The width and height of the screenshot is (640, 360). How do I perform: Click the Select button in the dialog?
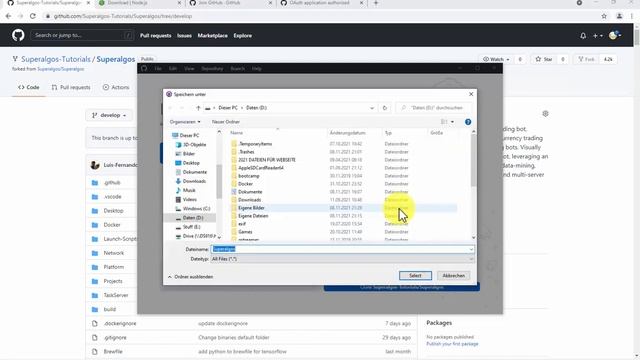tap(415, 276)
